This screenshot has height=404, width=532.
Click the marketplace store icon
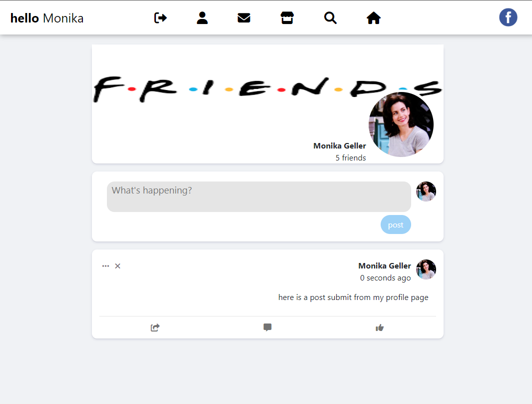(x=287, y=17)
